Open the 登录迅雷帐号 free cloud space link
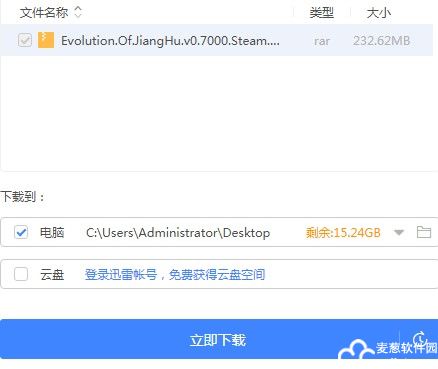The width and height of the screenshot is (438, 369). pyautogui.click(x=175, y=275)
